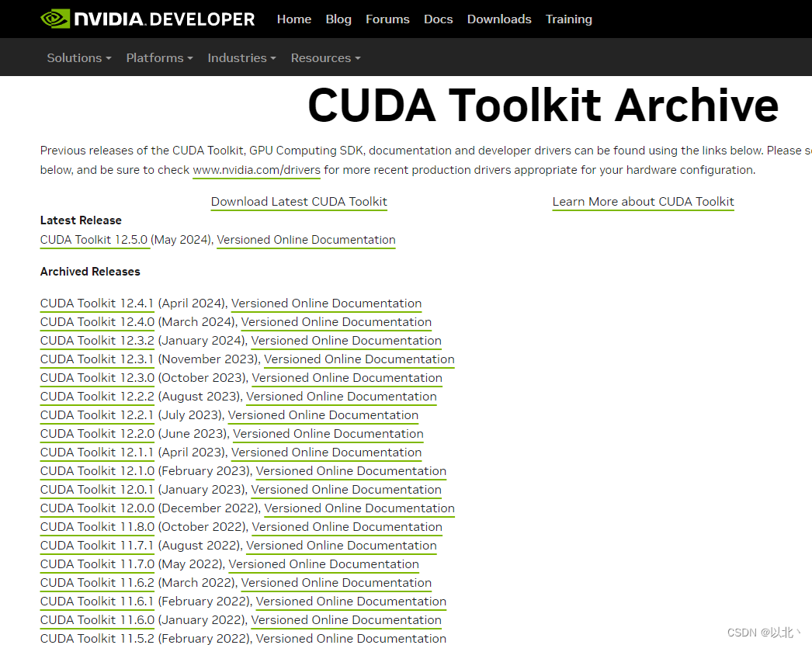Open CUDA Toolkit 12.5.0 link

tap(95, 240)
